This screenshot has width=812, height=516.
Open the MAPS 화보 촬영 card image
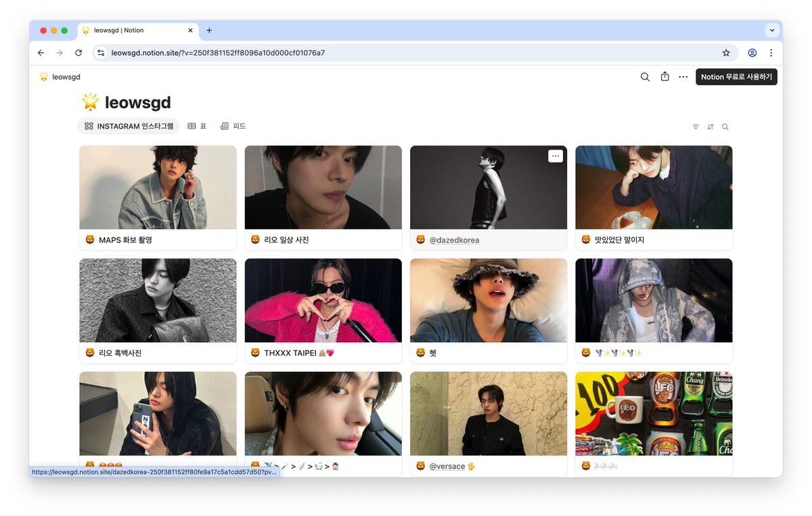point(158,187)
